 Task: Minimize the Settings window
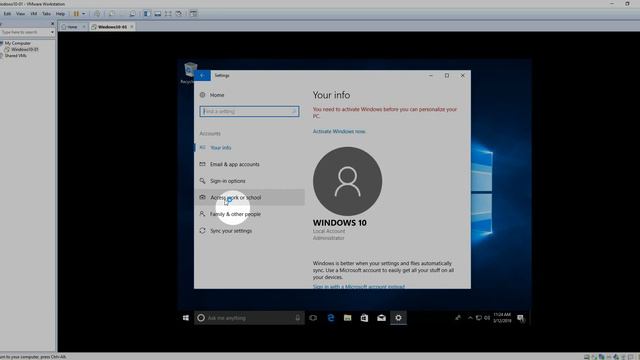click(431, 76)
